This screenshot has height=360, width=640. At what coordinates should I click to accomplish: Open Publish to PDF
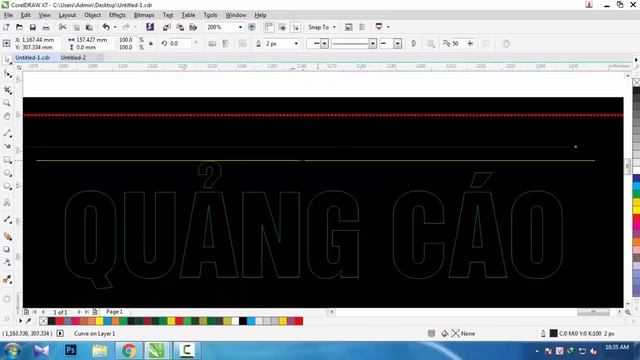193,27
